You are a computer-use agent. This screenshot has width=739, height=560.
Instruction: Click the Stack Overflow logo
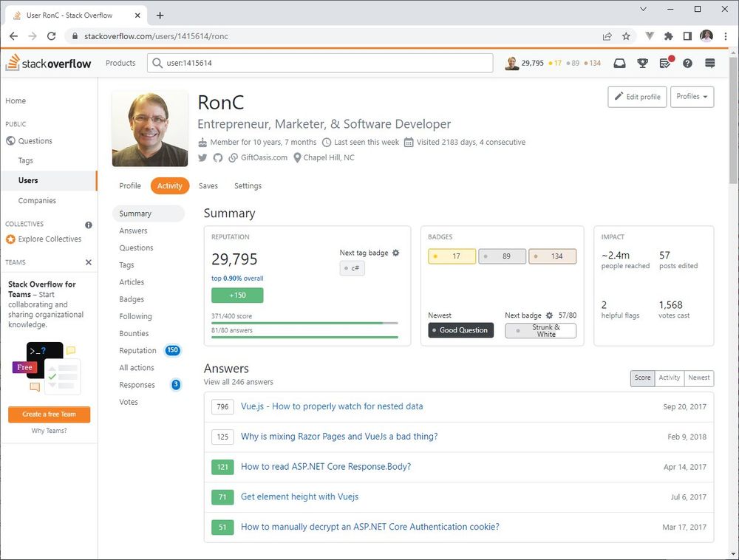coord(48,63)
